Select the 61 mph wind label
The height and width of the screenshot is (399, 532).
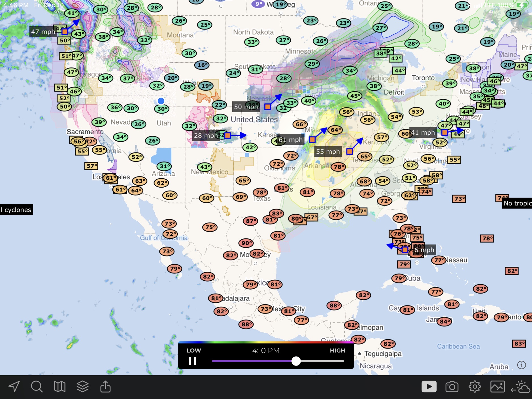click(290, 140)
